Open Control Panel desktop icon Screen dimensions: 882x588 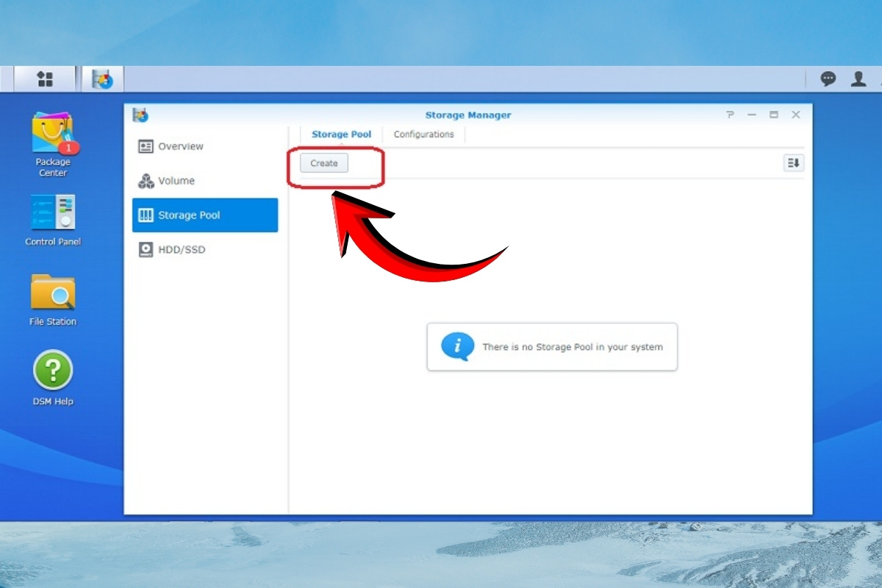pos(53,220)
